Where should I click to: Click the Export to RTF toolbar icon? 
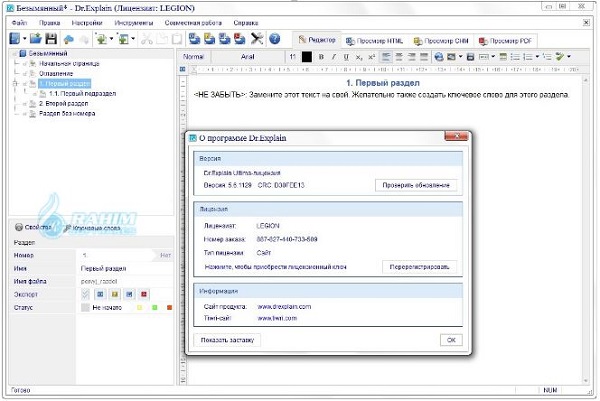pos(225,39)
